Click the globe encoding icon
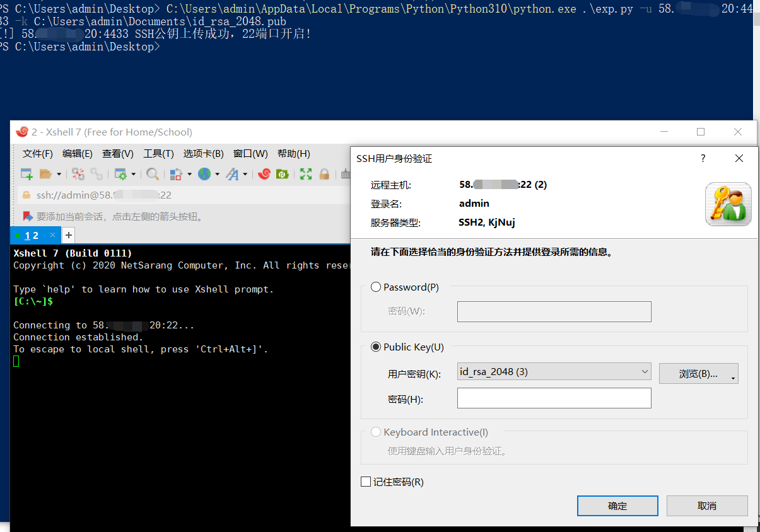The width and height of the screenshot is (760, 532). 204,174
